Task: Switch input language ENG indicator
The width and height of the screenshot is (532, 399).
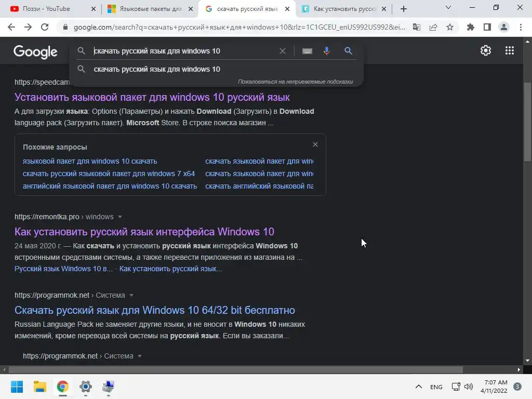Action: coord(436,387)
